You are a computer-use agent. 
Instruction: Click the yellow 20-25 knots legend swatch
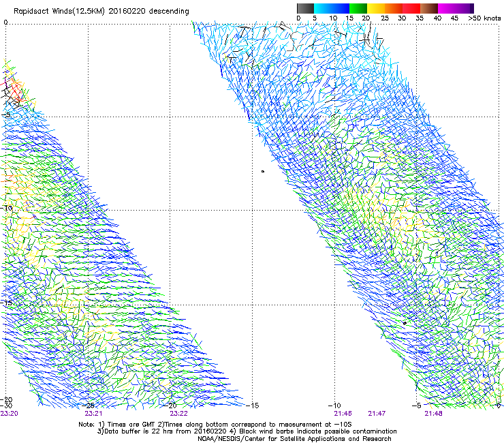tap(376, 8)
